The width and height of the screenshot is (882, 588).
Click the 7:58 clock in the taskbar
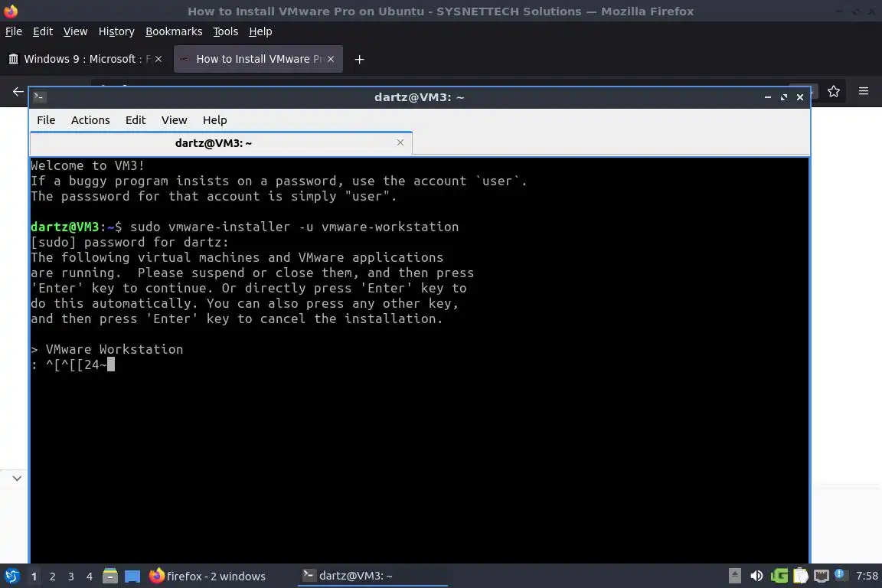(x=867, y=576)
